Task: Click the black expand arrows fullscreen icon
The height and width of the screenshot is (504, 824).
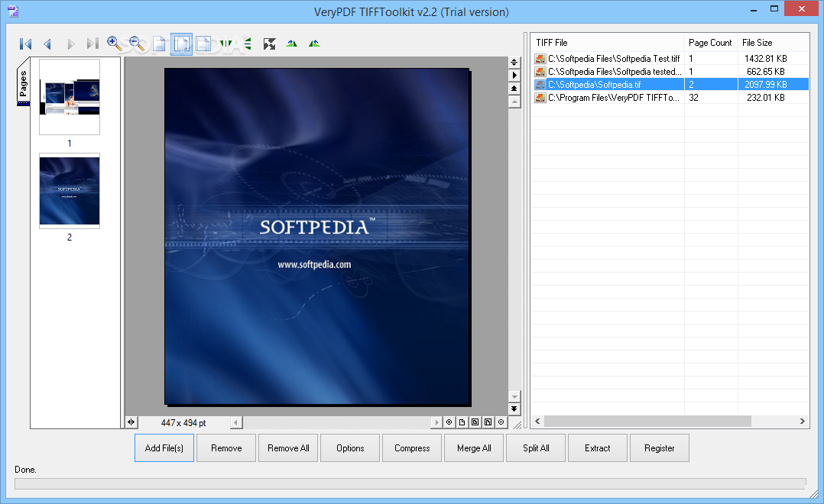Action: point(270,44)
